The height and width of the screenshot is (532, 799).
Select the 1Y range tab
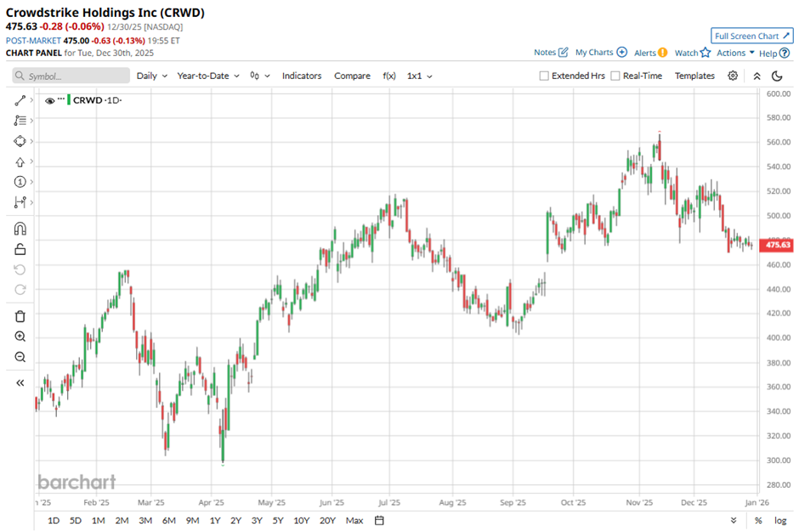(x=215, y=520)
